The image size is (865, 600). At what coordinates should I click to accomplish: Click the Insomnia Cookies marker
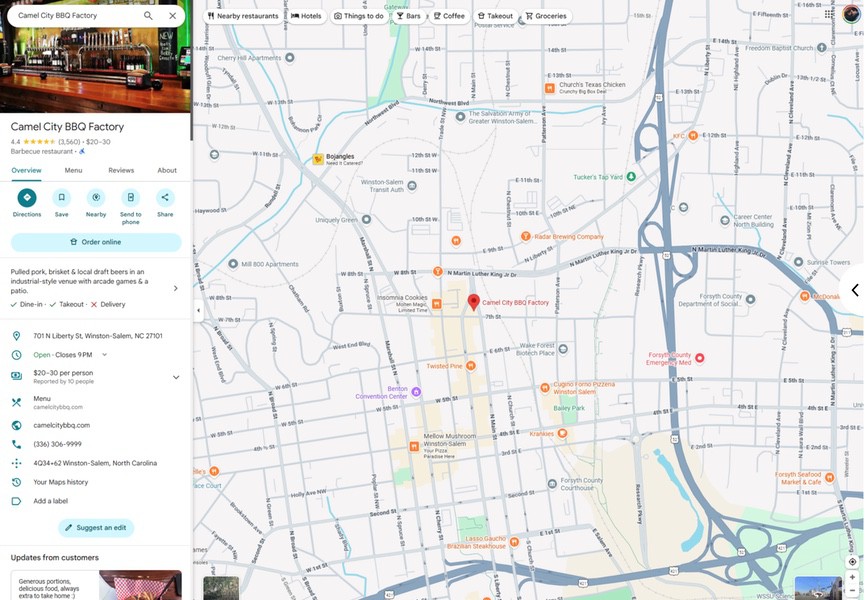[x=436, y=304]
